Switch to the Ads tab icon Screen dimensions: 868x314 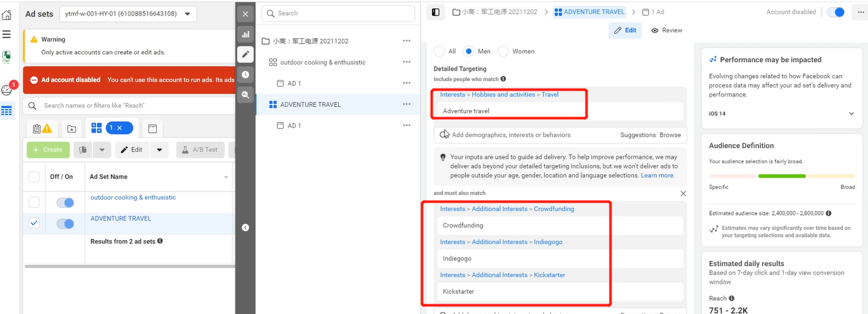[x=152, y=129]
